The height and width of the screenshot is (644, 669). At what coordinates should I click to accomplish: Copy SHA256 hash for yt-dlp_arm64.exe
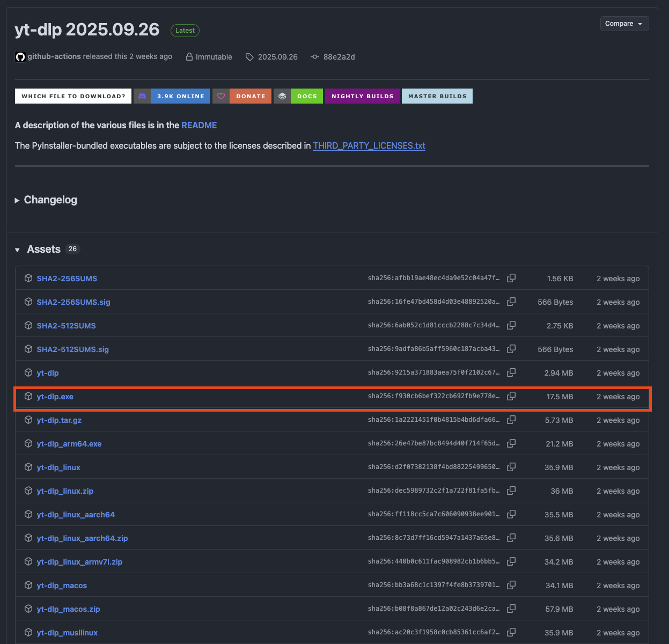point(511,443)
